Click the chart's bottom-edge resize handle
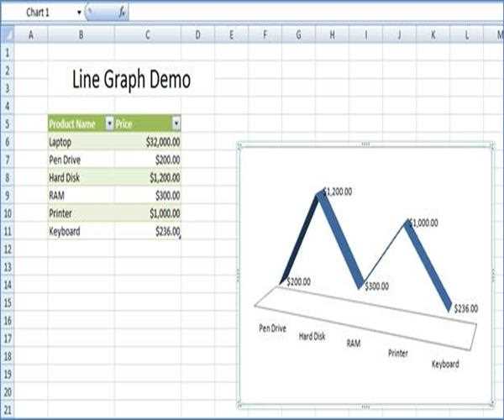Screen dimensions: 504x420 (365, 406)
